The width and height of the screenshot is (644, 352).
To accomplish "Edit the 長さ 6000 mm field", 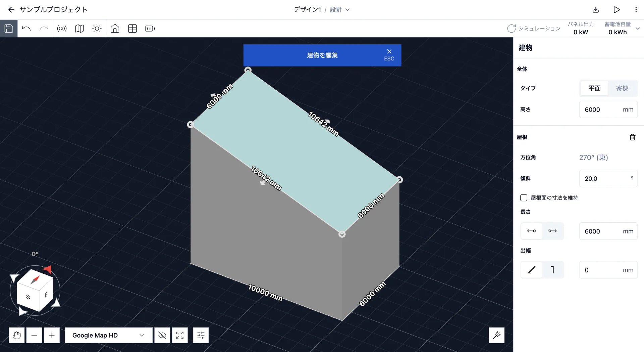I will tap(608, 231).
